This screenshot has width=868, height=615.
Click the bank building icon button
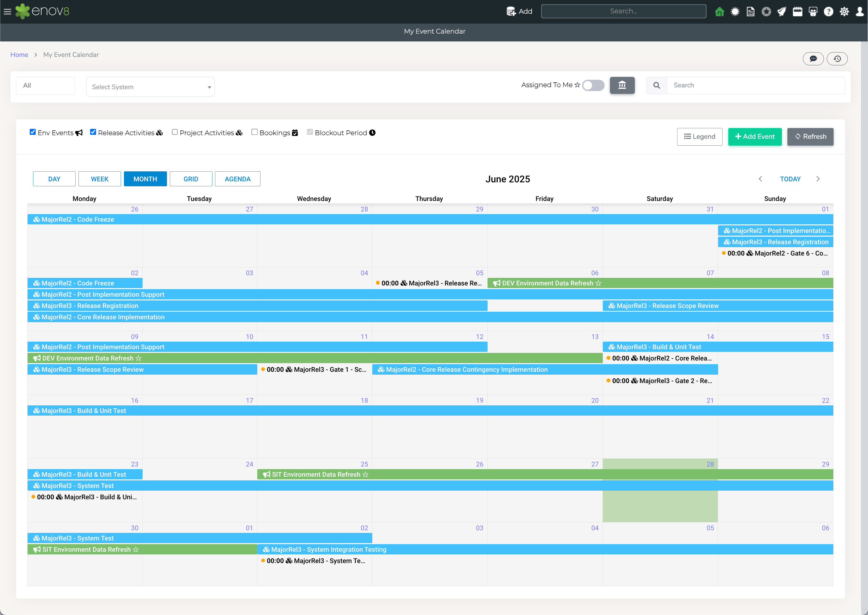[622, 85]
